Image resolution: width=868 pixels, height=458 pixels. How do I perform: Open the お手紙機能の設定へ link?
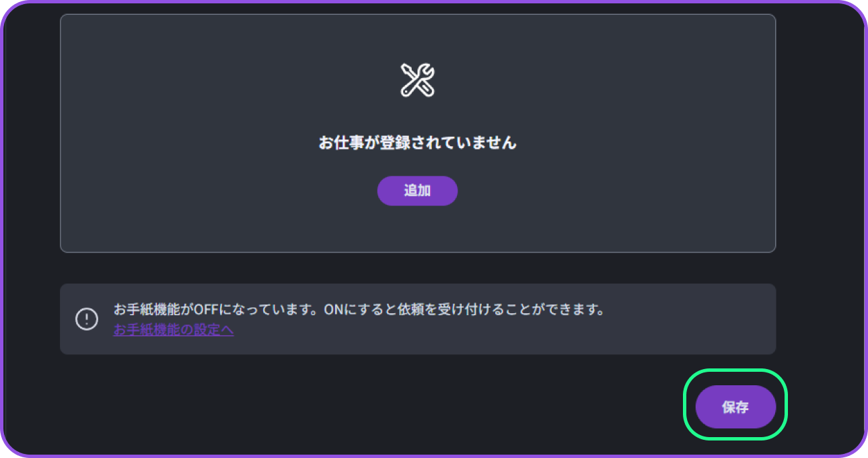tap(174, 330)
